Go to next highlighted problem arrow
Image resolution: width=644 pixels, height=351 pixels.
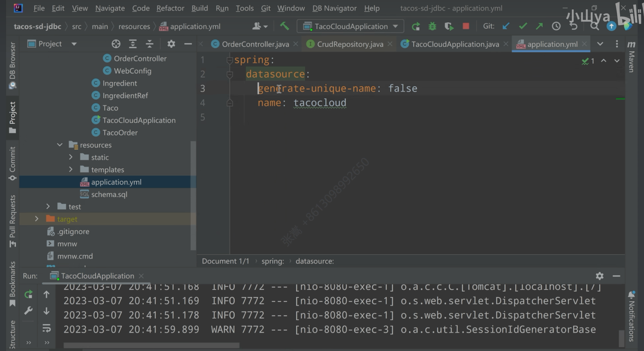click(x=617, y=61)
